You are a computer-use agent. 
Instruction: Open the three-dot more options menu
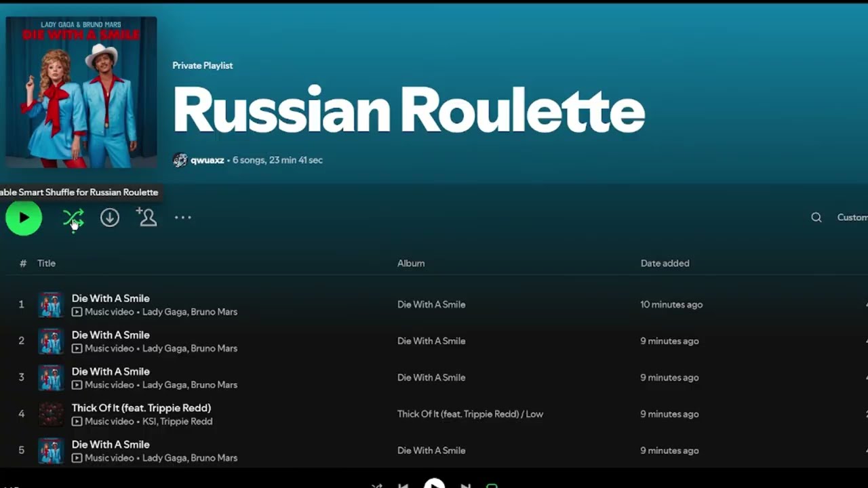(x=183, y=218)
